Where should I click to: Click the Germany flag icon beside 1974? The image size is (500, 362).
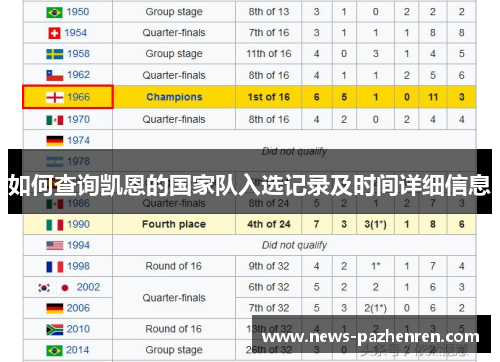(54, 141)
